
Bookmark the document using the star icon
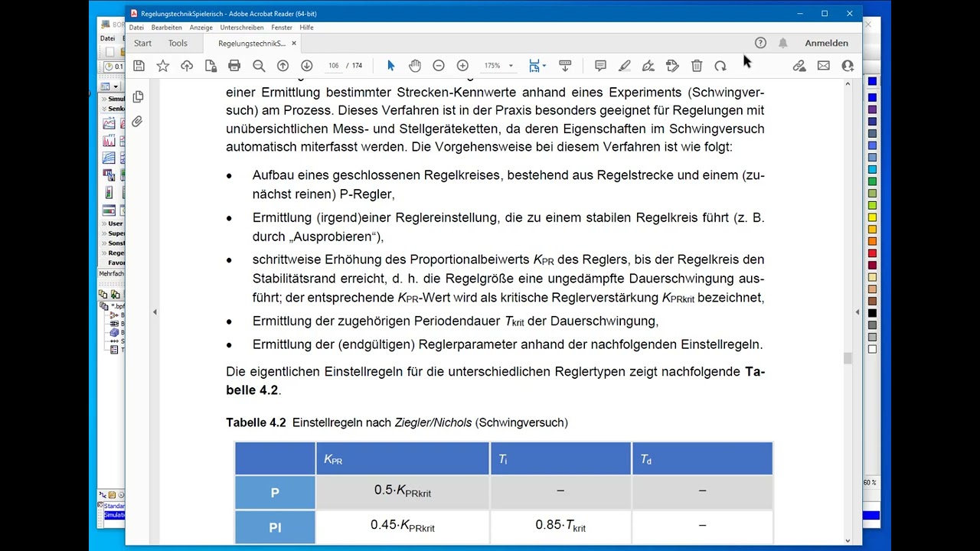[163, 66]
